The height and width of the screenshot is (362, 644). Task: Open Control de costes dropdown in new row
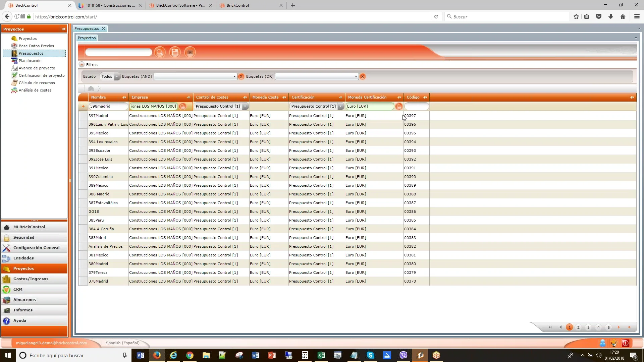click(245, 106)
